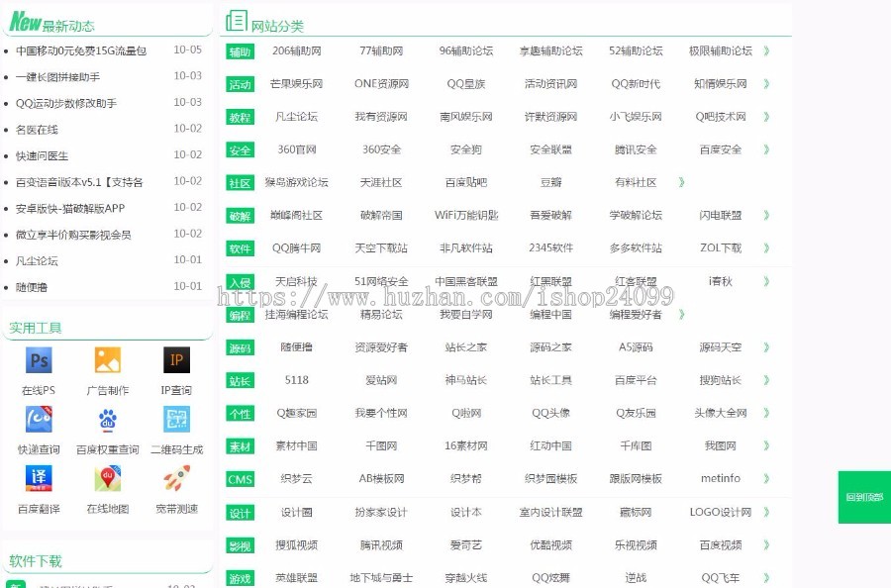Select the CMS category tag
Viewport: 891px width, 588px height.
240,479
